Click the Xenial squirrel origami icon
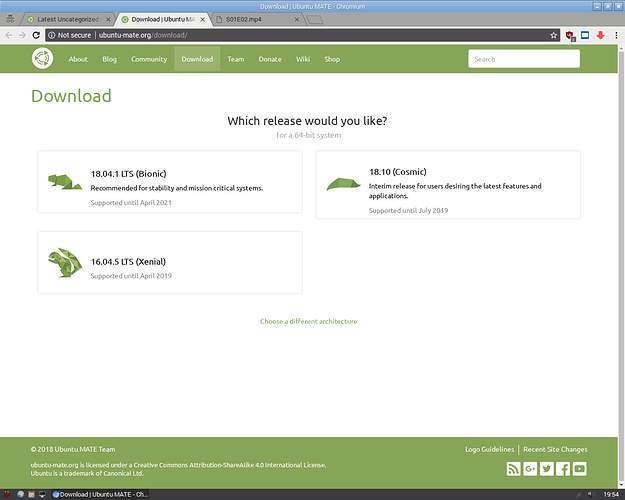625x500 pixels. [65, 262]
